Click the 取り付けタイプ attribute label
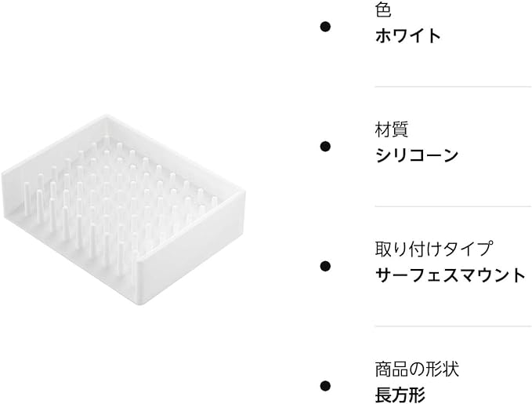The image size is (532, 404). point(433,249)
